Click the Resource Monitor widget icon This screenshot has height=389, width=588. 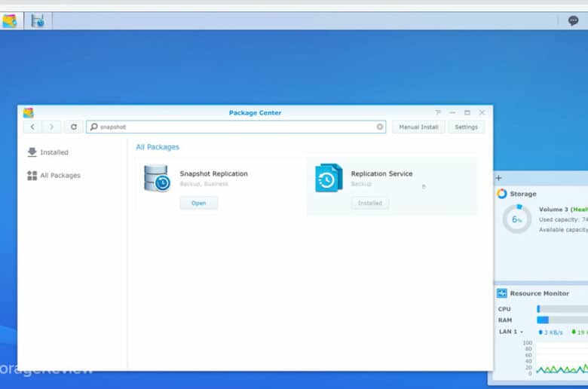click(x=502, y=293)
